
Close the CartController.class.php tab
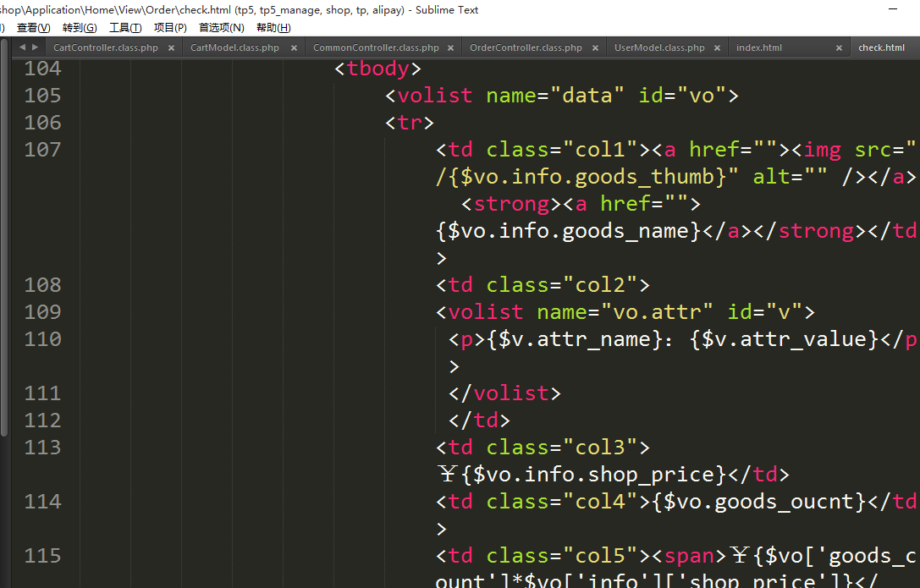pyautogui.click(x=171, y=48)
